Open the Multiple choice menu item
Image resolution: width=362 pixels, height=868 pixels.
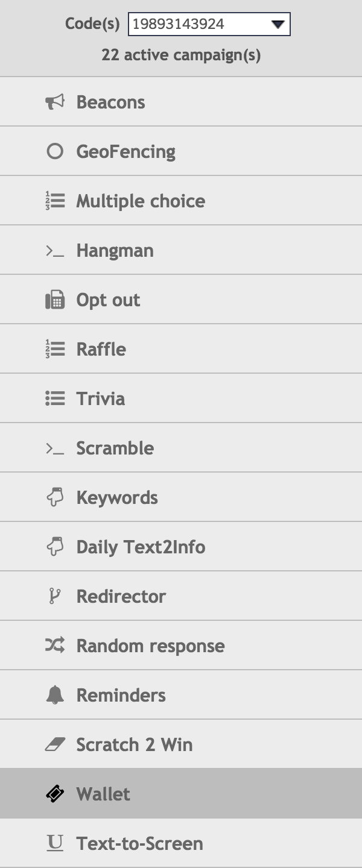coord(141,201)
